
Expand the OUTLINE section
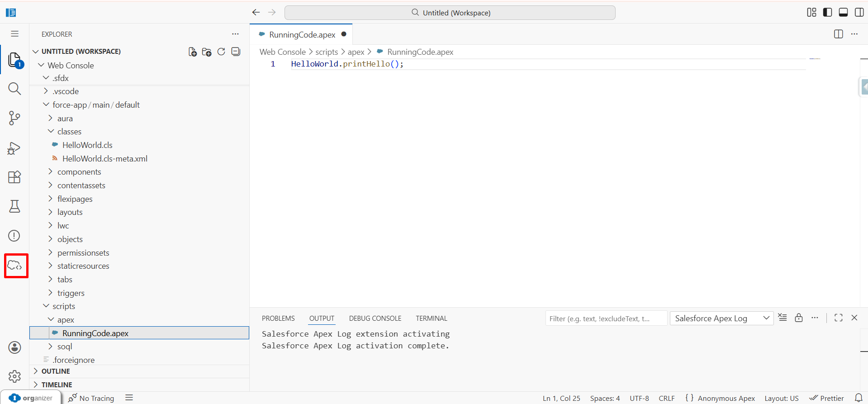[56, 371]
